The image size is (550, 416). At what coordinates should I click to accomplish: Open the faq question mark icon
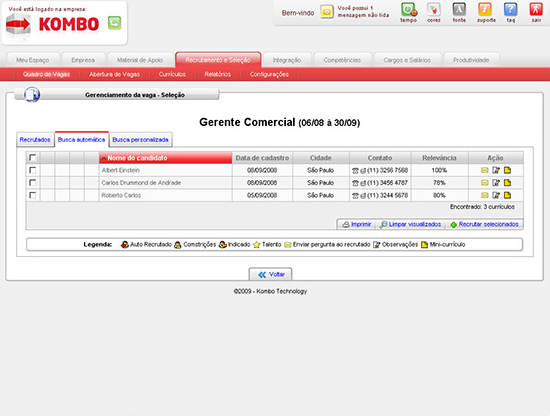(x=511, y=10)
